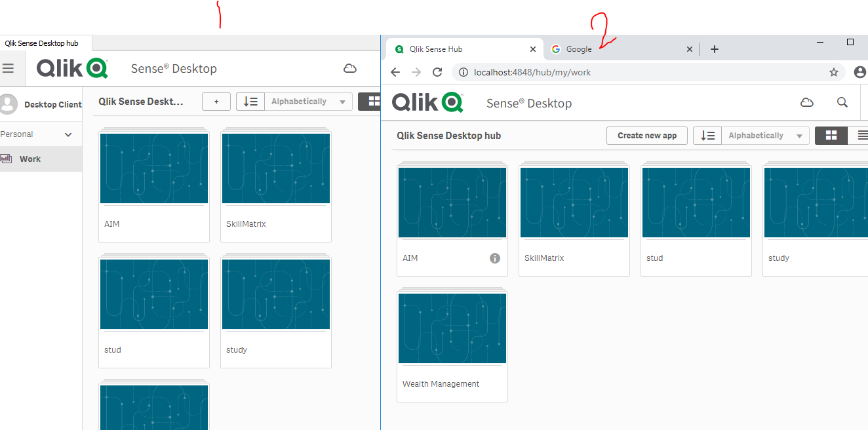Click the Create new app button
868x430 pixels.
[x=647, y=136]
